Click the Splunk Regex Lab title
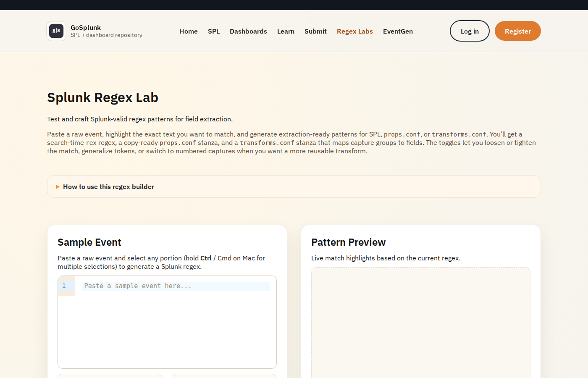The height and width of the screenshot is (378, 588). tap(102, 97)
